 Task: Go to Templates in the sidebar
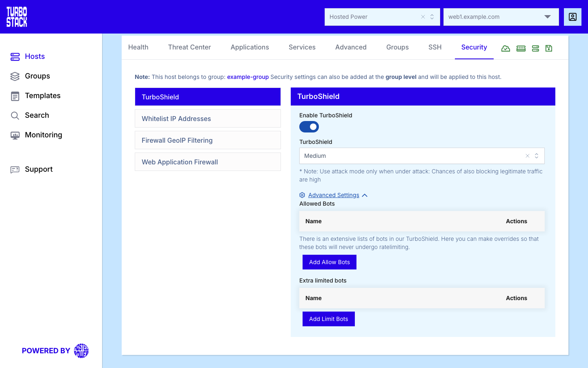click(x=43, y=96)
